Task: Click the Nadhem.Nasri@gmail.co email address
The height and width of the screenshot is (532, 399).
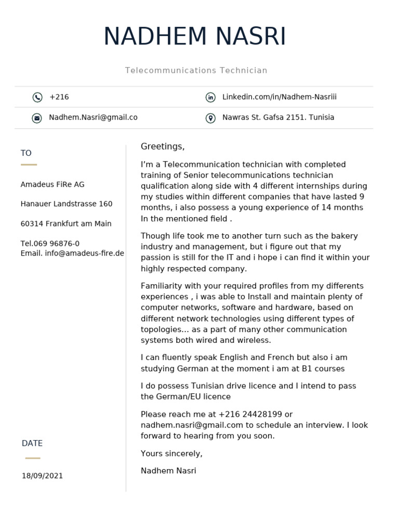Action: point(94,117)
